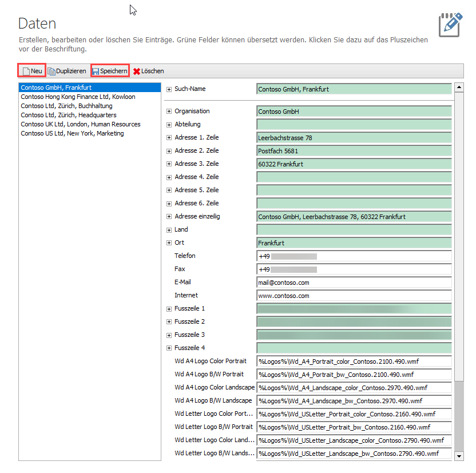Edit the 60322 Frankfurt address field
476x473 pixels.
click(x=354, y=164)
